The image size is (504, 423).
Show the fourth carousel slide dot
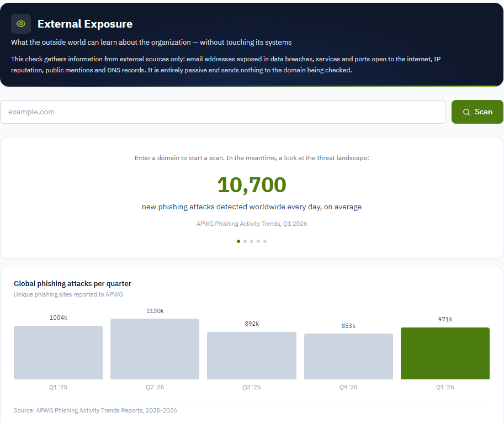tap(258, 241)
